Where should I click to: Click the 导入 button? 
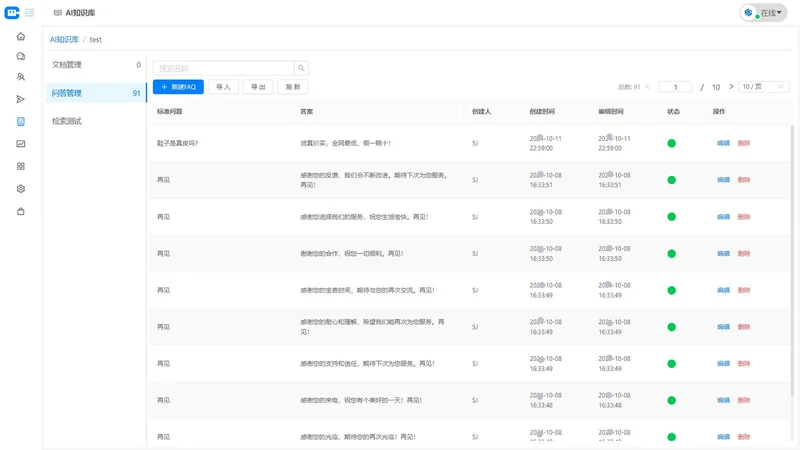pyautogui.click(x=223, y=87)
